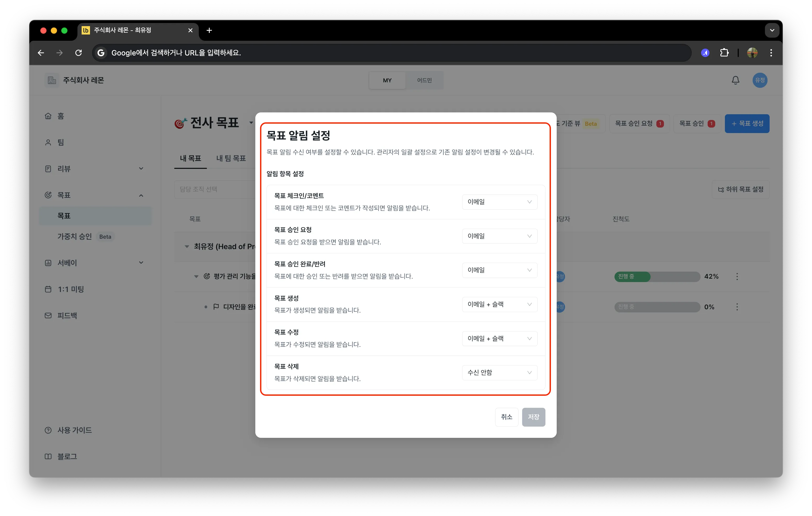The image size is (812, 516).
Task: Click the 목표 승인 요청 button
Action: click(x=639, y=124)
